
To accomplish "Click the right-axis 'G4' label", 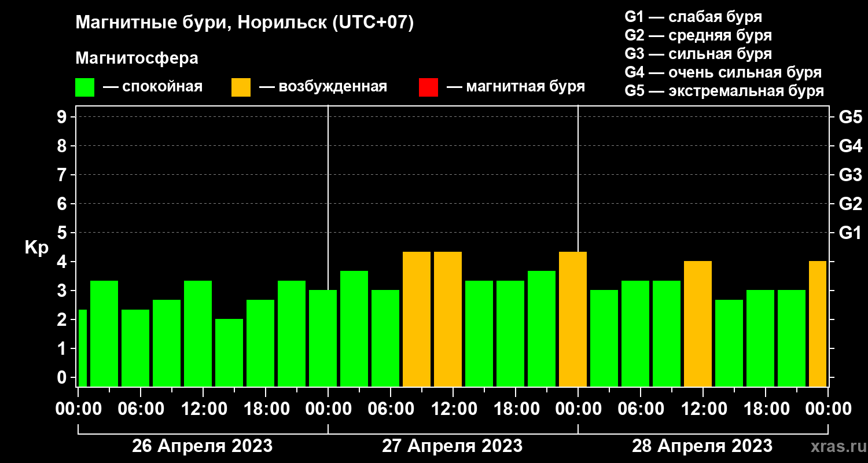I will tap(851, 146).
